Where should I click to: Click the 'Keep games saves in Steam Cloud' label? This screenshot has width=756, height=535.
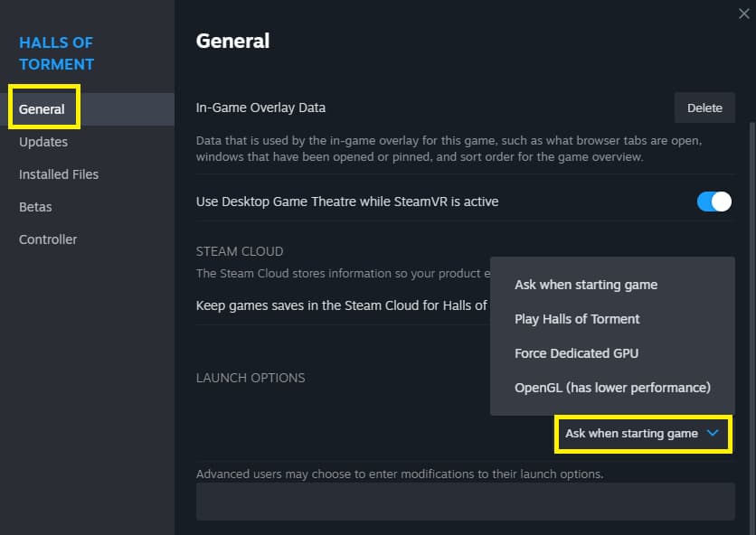click(x=342, y=305)
